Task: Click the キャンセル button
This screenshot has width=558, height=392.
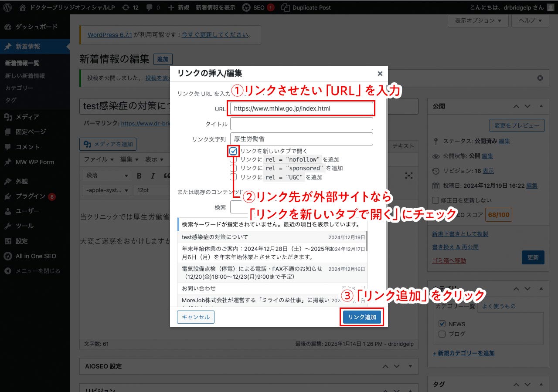Action: coord(196,317)
